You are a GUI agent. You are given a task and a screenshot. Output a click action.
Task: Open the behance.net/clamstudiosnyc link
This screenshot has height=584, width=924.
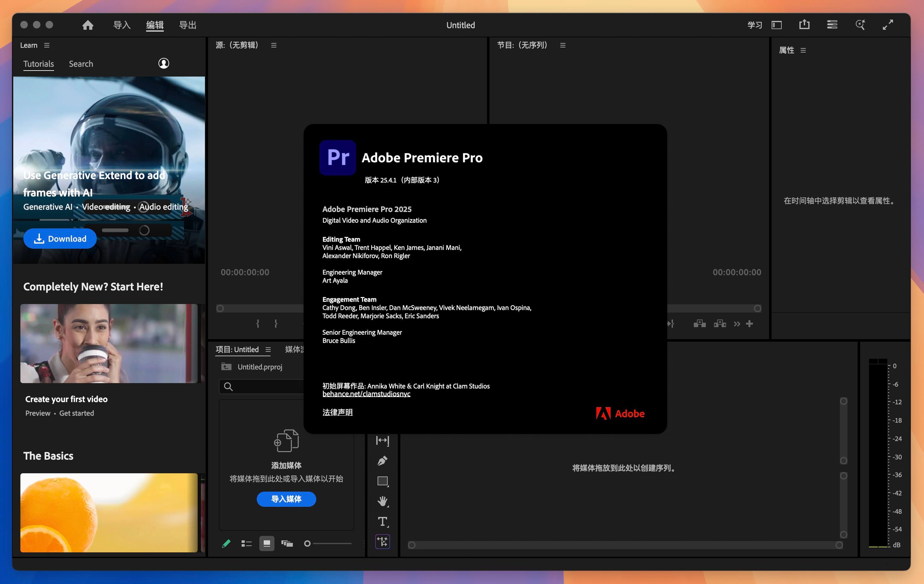point(366,394)
